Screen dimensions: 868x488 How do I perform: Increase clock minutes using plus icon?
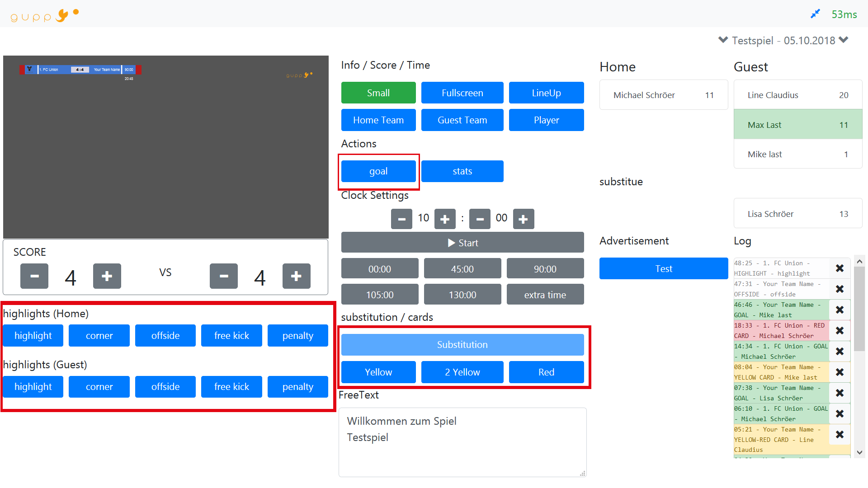445,219
